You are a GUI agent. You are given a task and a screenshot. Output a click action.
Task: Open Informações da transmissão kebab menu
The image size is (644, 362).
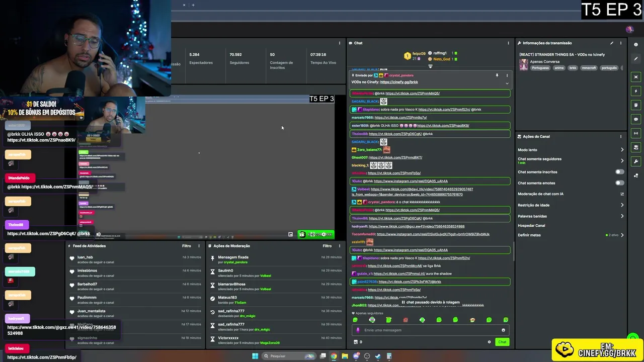[620, 43]
